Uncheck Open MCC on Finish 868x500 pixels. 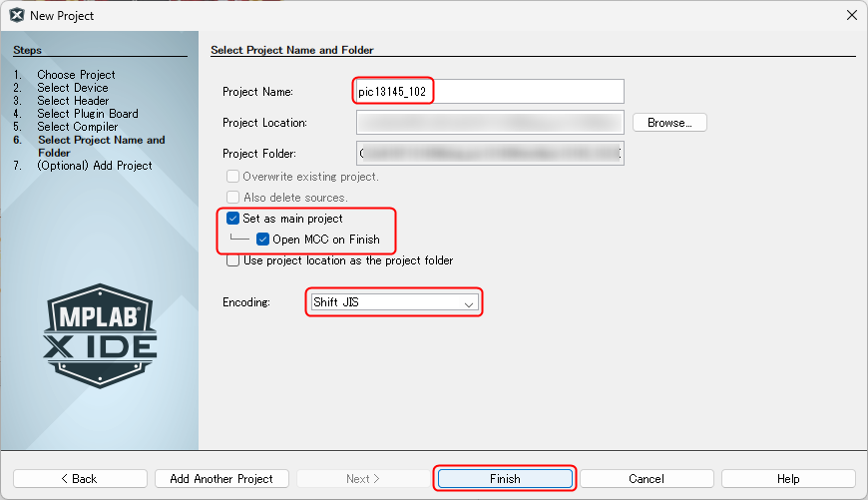(263, 240)
